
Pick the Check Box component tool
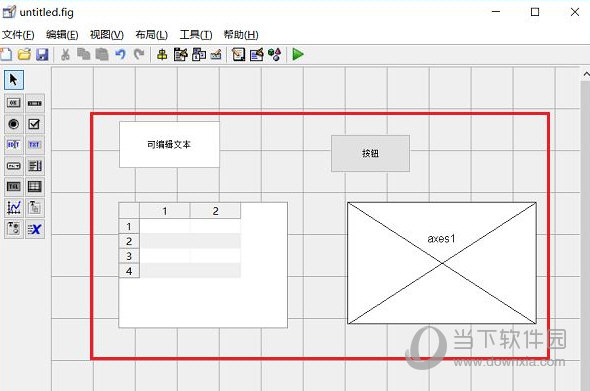click(35, 124)
